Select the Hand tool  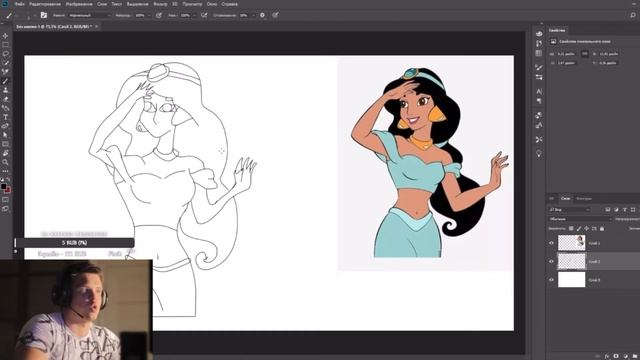point(5,153)
